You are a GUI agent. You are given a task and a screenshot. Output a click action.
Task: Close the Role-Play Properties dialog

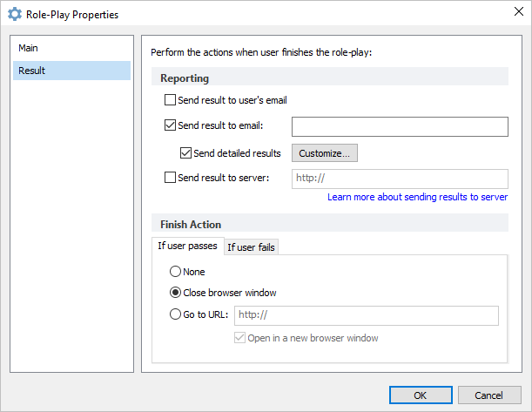point(518,11)
